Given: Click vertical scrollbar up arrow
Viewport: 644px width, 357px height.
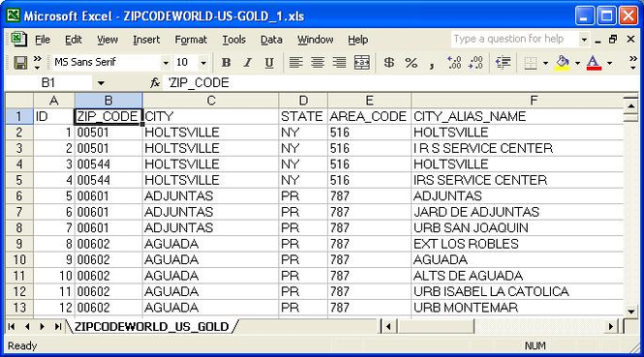Looking at the screenshot, I should (630, 106).
